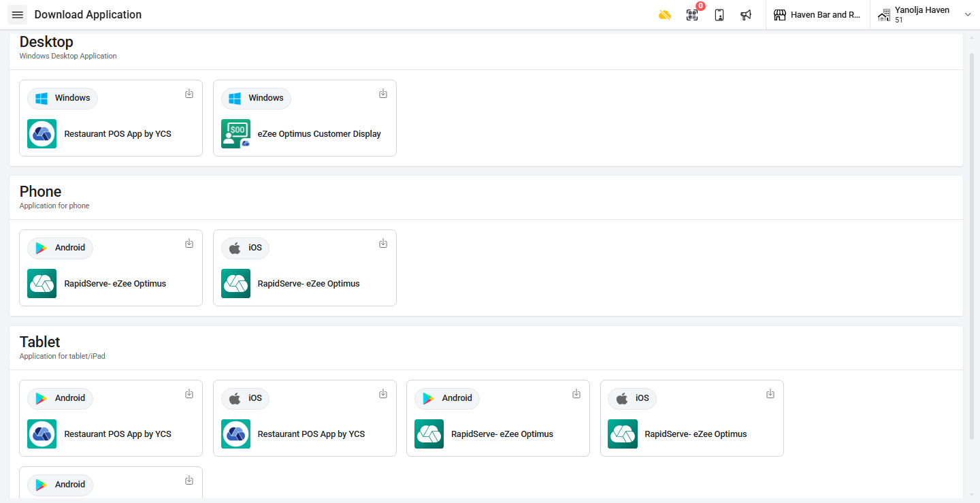
Task: Open the QR scanner icon with 0 badge
Action: (x=692, y=15)
